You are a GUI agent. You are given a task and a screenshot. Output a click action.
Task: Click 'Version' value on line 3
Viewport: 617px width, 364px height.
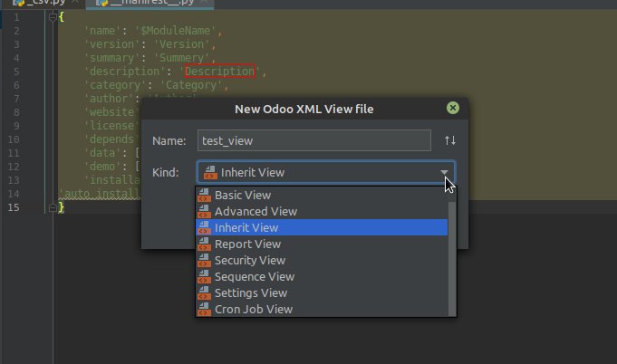click(181, 44)
